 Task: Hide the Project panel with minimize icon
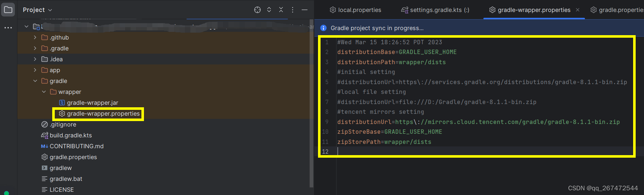pos(305,10)
